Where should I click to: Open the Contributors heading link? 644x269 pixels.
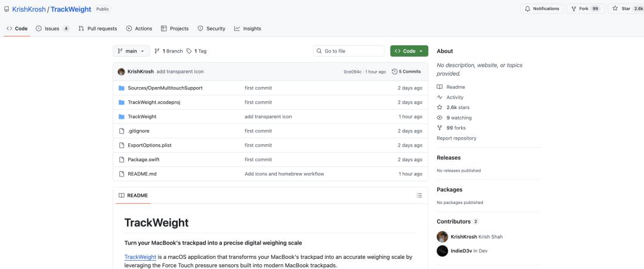(457, 221)
